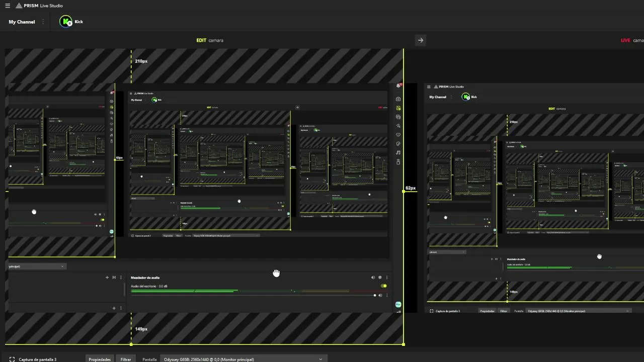Mute via speaker icon beside volume slider
This screenshot has width=644, height=362.
[380, 296]
